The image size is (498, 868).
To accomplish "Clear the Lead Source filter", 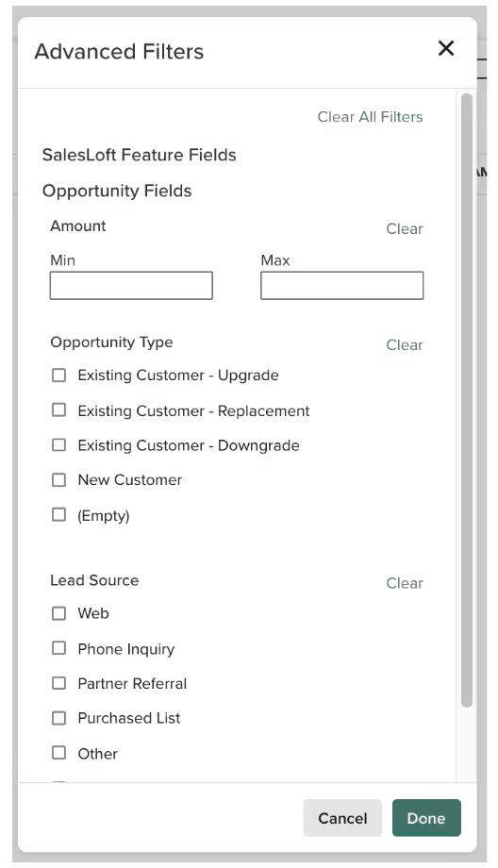I will [x=405, y=583].
